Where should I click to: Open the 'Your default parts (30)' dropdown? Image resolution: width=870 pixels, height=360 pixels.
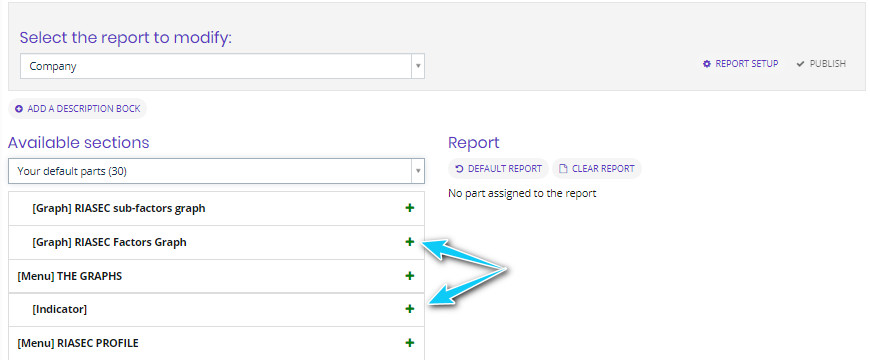[x=216, y=171]
